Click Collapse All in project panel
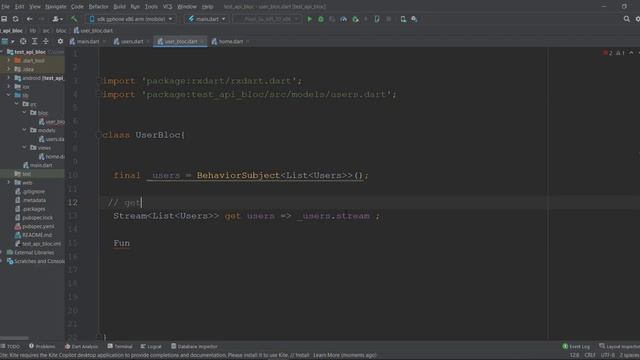 pos(45,42)
